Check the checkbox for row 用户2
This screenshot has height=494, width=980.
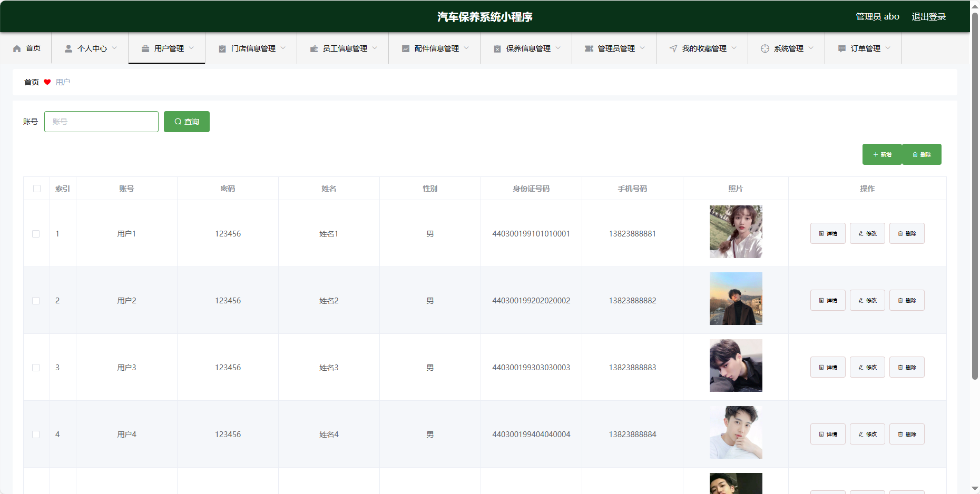[36, 301]
